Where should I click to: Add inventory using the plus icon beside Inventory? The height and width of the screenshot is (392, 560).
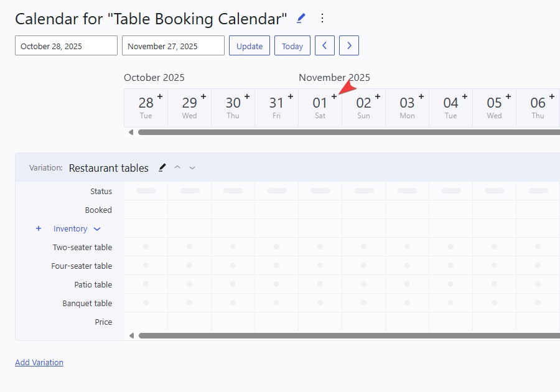[38, 228]
